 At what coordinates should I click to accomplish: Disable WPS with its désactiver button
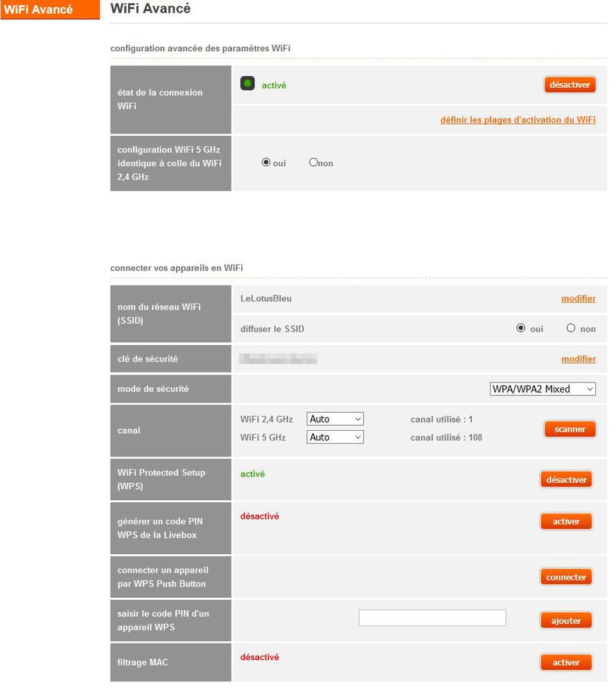[x=565, y=480]
